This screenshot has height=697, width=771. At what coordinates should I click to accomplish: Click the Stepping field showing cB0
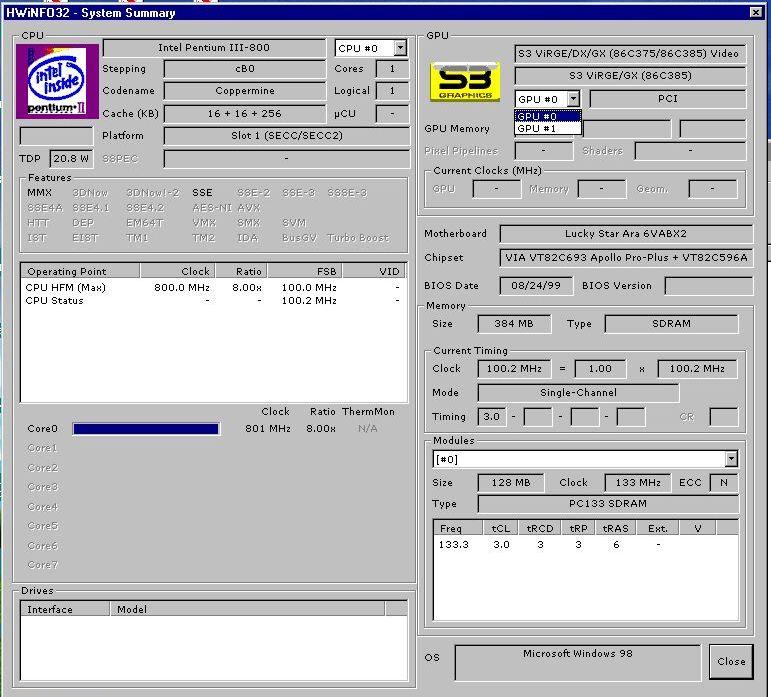245,69
